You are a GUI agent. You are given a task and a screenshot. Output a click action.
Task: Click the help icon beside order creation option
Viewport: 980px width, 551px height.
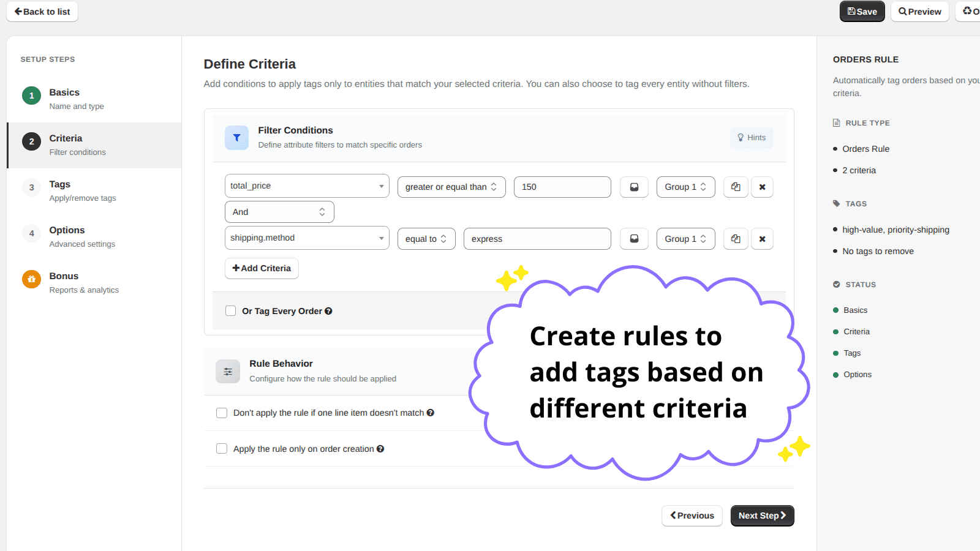pyautogui.click(x=380, y=449)
